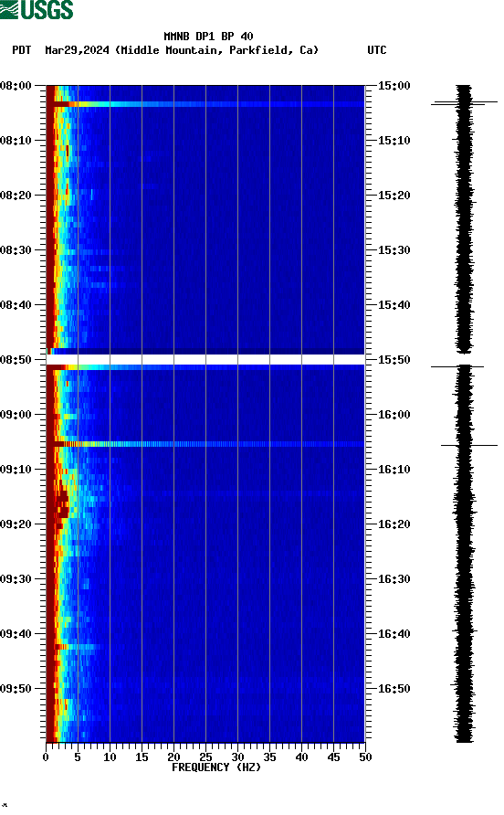504x815 pixels.
Task: Select the title text 'MMNB DP1 BP 40'
Action: [208, 37]
